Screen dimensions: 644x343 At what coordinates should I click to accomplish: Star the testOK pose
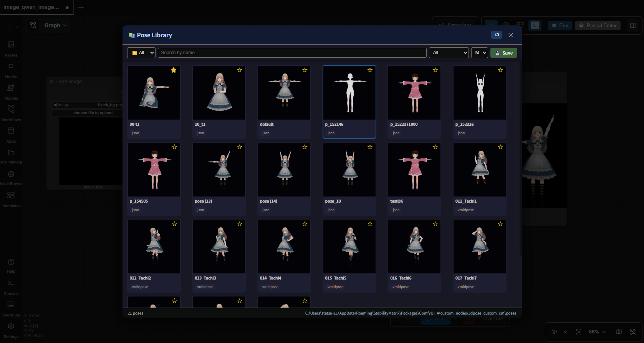[x=435, y=147]
